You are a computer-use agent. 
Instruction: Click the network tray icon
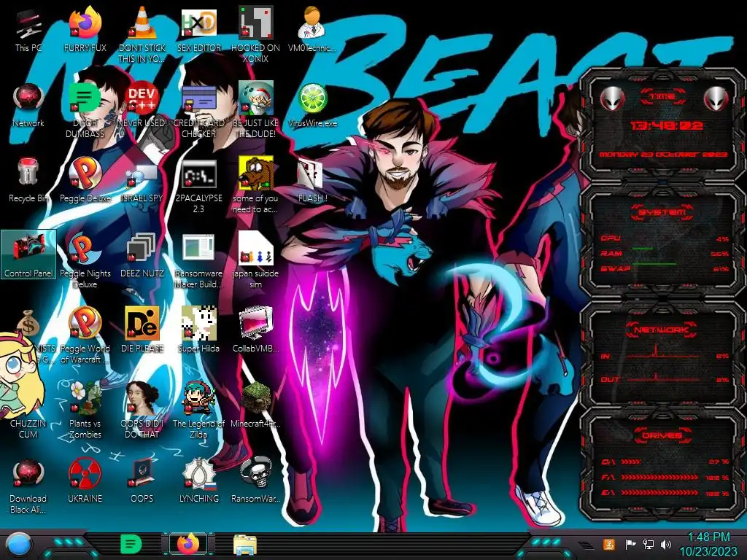pos(648,544)
